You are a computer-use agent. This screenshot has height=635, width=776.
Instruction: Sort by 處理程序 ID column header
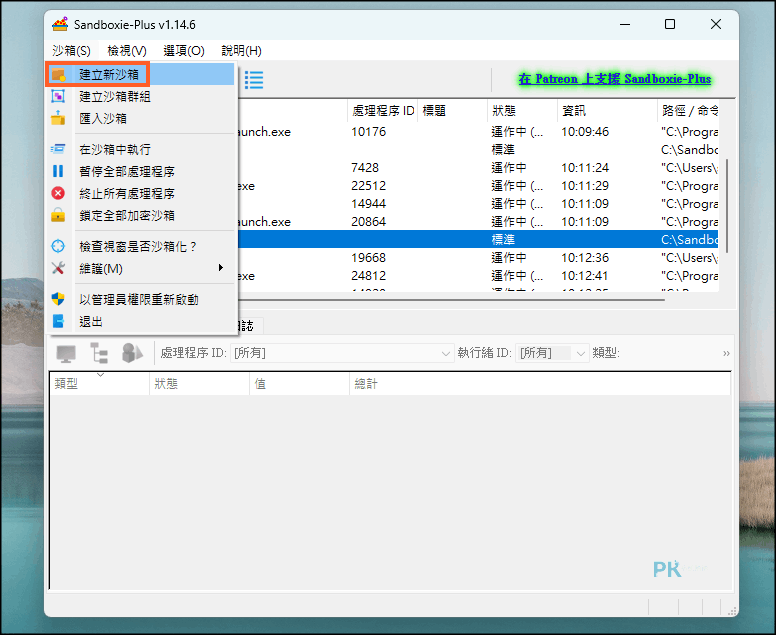pos(383,110)
